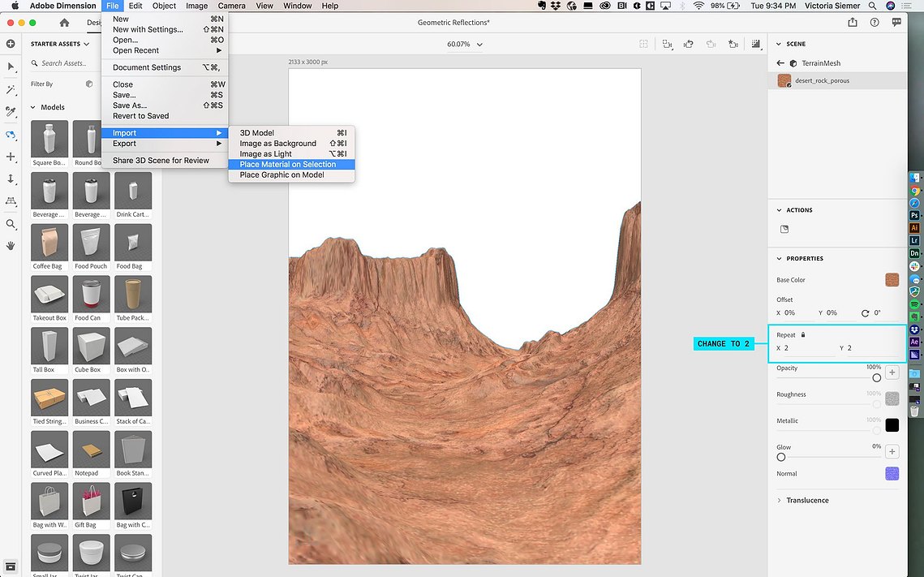Select the Hand tool

(11, 246)
